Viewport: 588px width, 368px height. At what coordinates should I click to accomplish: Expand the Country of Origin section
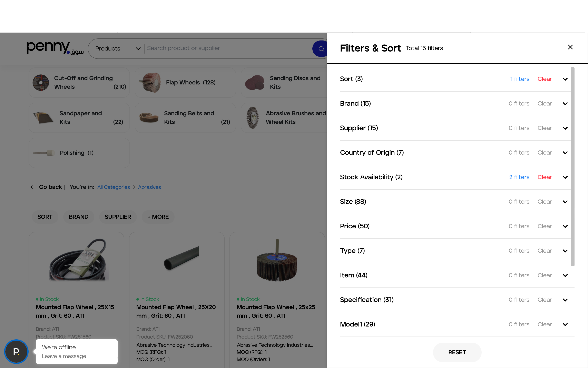point(565,153)
